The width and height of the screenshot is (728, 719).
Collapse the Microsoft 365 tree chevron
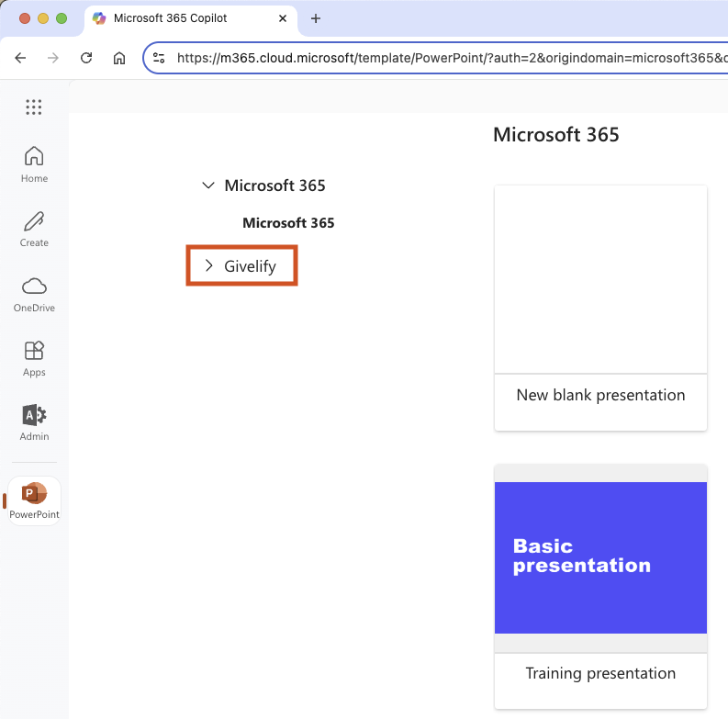(208, 185)
